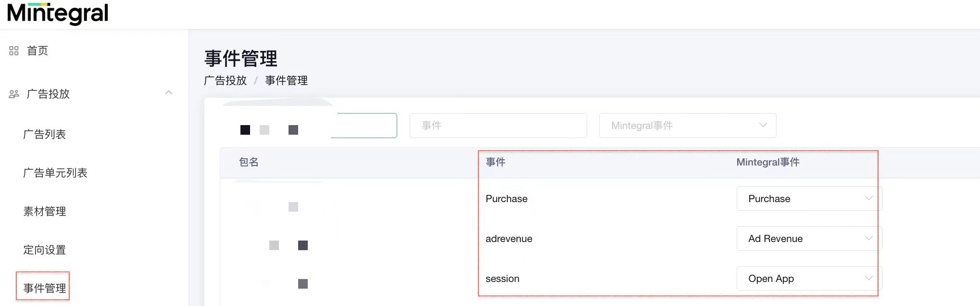Click the people icon beside 广告投放

tap(13, 93)
